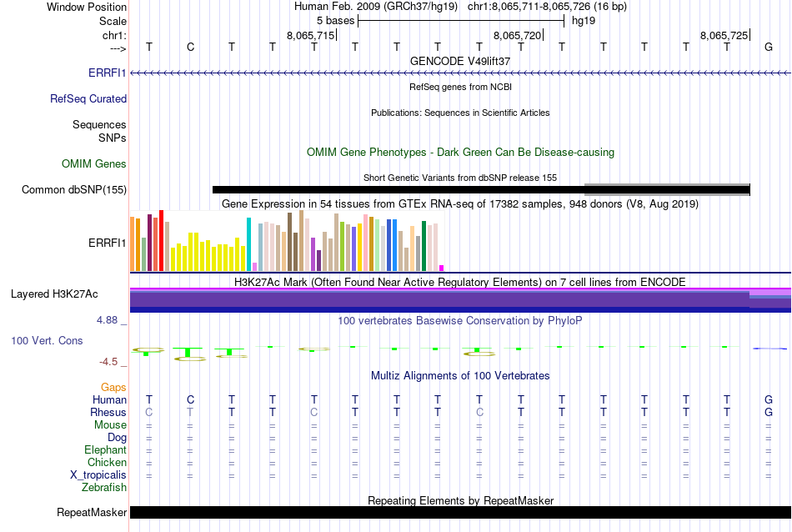Click the OMIM Gene Phenotypes green title
The width and height of the screenshot is (792, 532).
click(x=461, y=152)
